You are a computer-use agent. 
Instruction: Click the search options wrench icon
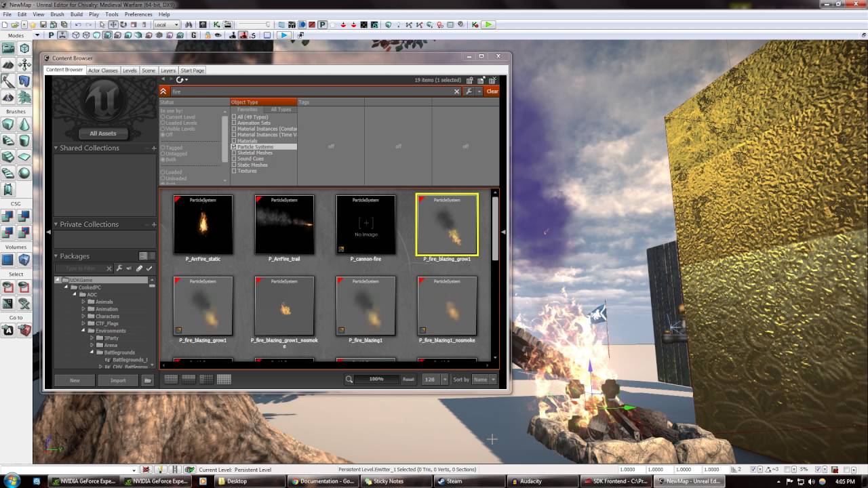[469, 91]
